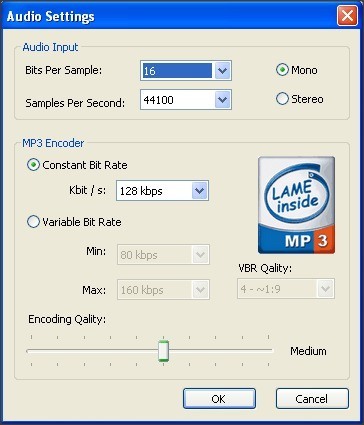
Task: Click the Bits Per Sample label
Action: pos(64,70)
